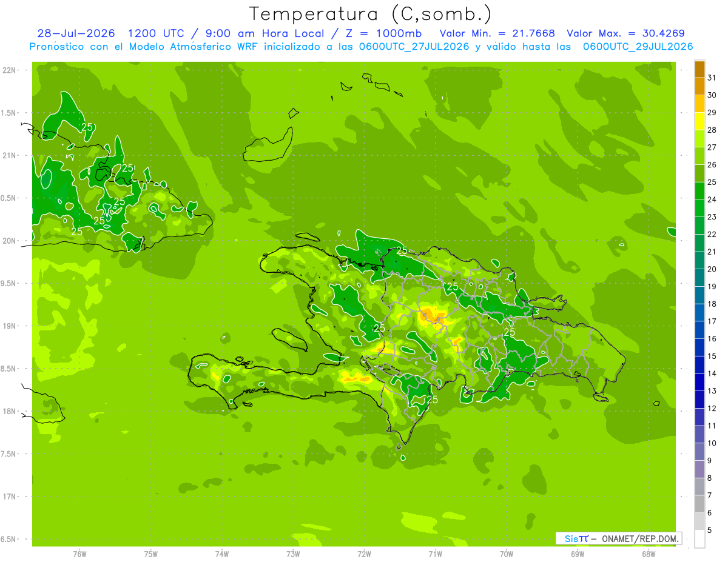Click the legend value "10"
This screenshot has width=728, height=562.
click(712, 443)
